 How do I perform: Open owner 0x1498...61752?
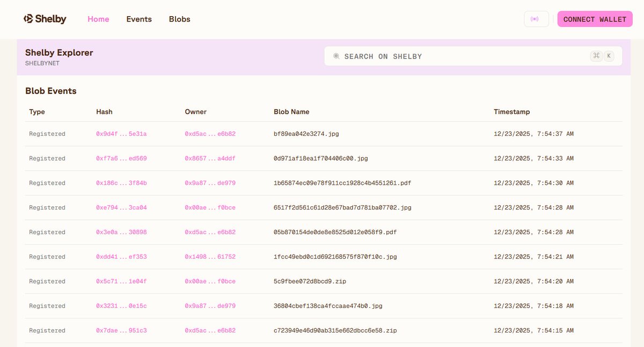coord(210,257)
